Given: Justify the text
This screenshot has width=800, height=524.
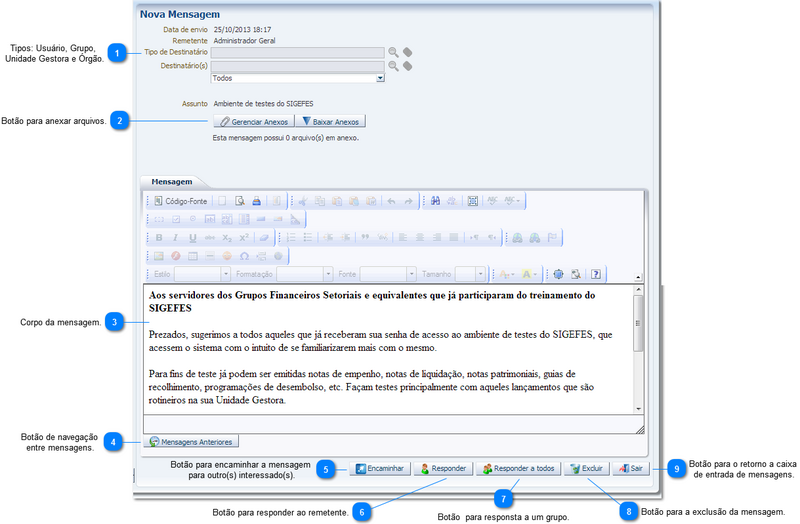Looking at the screenshot, I should click(x=454, y=238).
